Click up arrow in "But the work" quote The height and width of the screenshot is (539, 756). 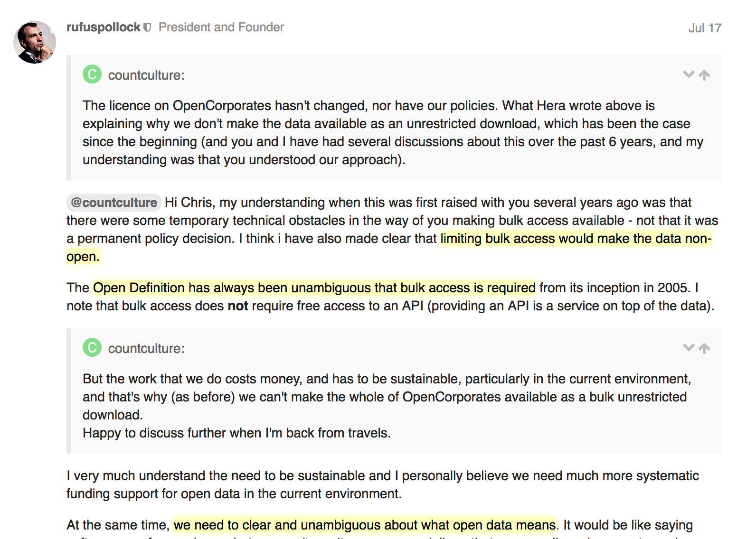(x=704, y=348)
